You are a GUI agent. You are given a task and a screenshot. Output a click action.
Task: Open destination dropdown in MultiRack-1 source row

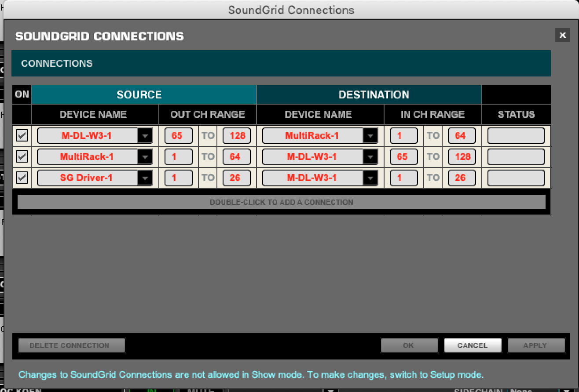[x=320, y=157]
